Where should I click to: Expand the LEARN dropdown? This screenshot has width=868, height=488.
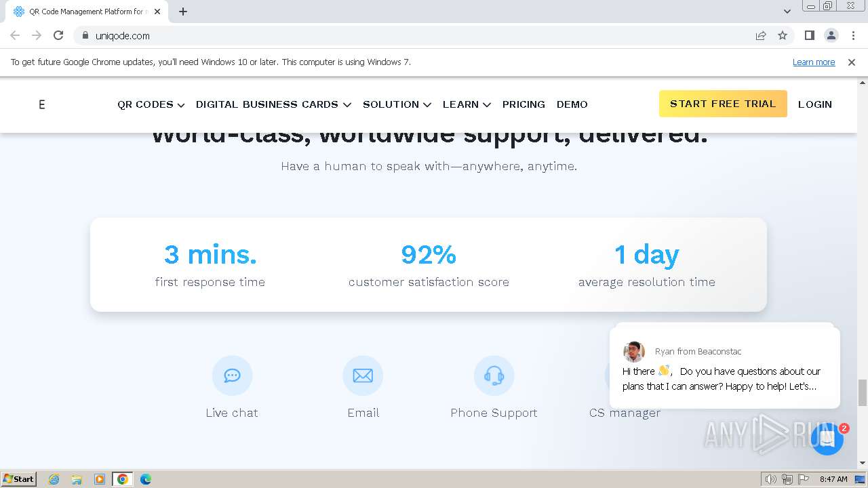[x=467, y=104]
